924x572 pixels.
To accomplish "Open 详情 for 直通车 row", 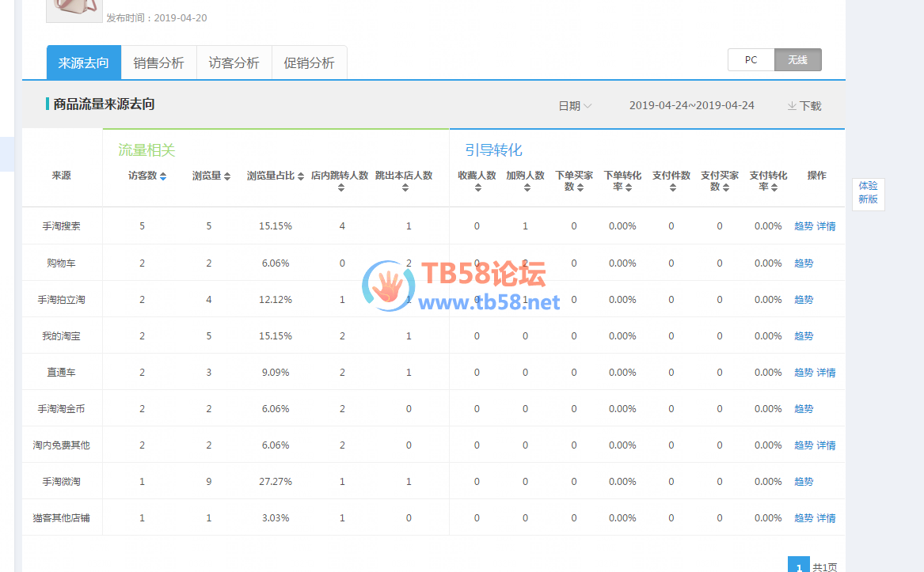I will click(826, 373).
